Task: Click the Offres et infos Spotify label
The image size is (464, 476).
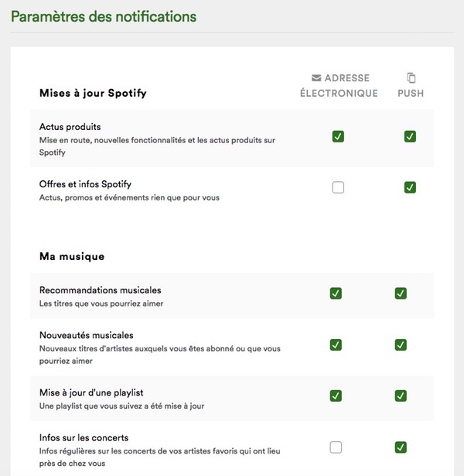Action: [85, 184]
